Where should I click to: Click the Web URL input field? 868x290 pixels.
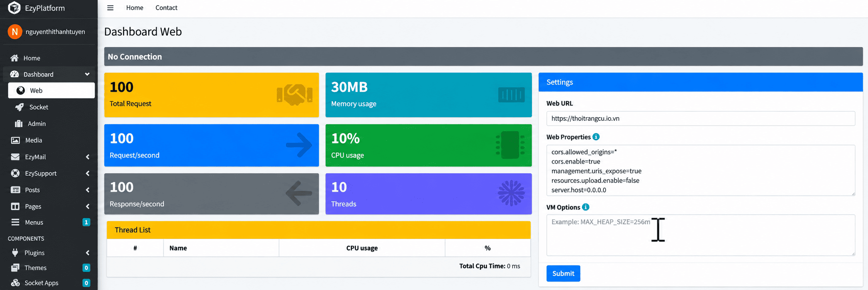[x=701, y=118]
